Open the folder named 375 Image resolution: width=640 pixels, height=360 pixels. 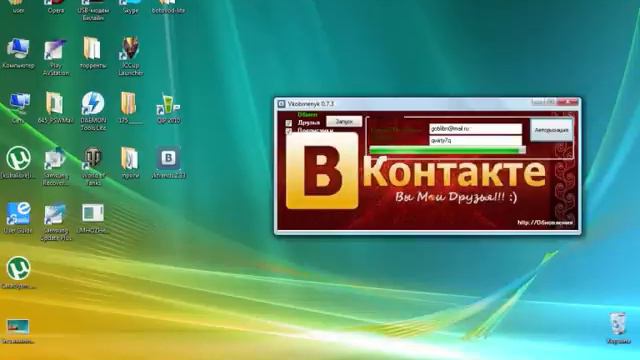pos(129,108)
